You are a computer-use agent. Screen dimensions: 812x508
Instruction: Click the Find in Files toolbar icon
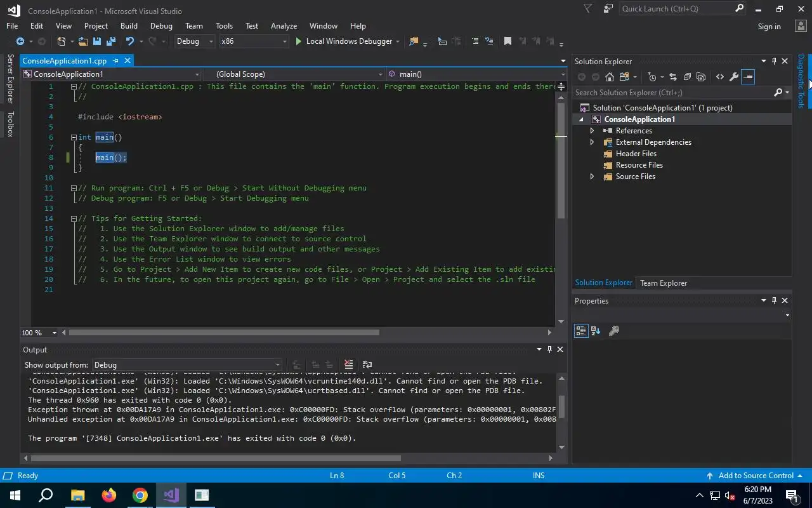coord(414,41)
